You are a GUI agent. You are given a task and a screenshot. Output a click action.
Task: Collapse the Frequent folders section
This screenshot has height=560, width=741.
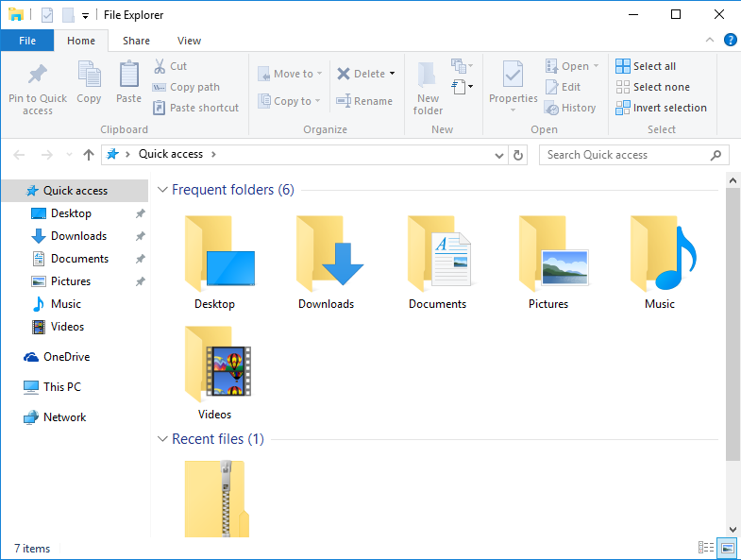click(x=162, y=190)
